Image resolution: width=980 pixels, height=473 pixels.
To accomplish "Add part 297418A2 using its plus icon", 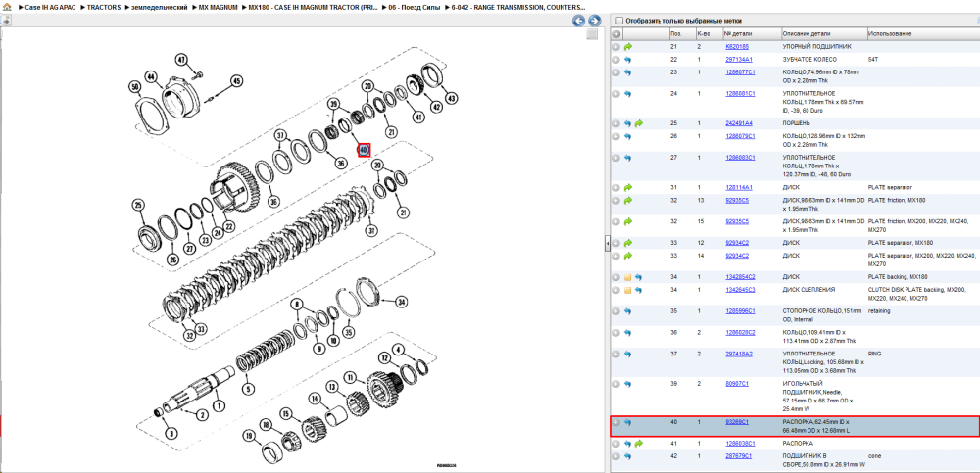I will pyautogui.click(x=616, y=354).
